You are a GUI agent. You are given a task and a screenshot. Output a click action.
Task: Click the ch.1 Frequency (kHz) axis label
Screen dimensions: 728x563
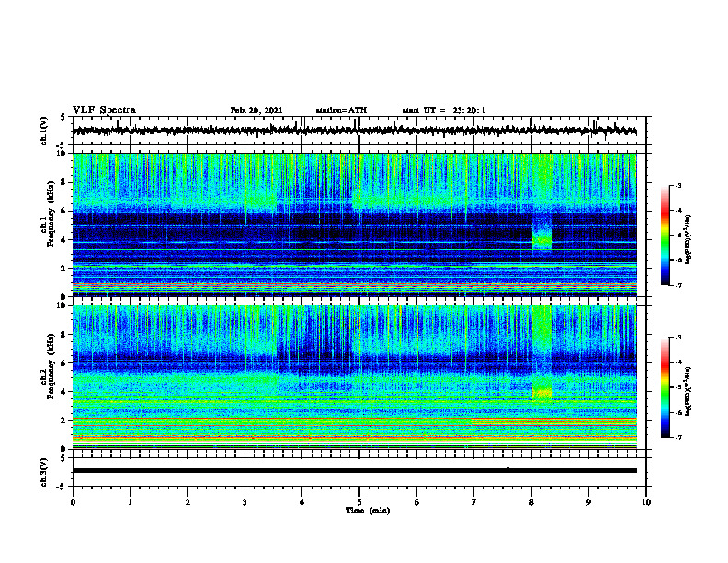(x=48, y=214)
